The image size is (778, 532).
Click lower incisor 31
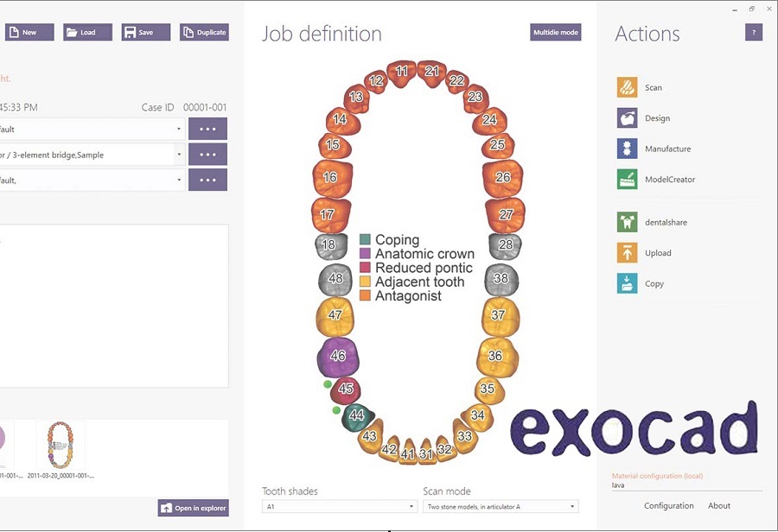427,453
